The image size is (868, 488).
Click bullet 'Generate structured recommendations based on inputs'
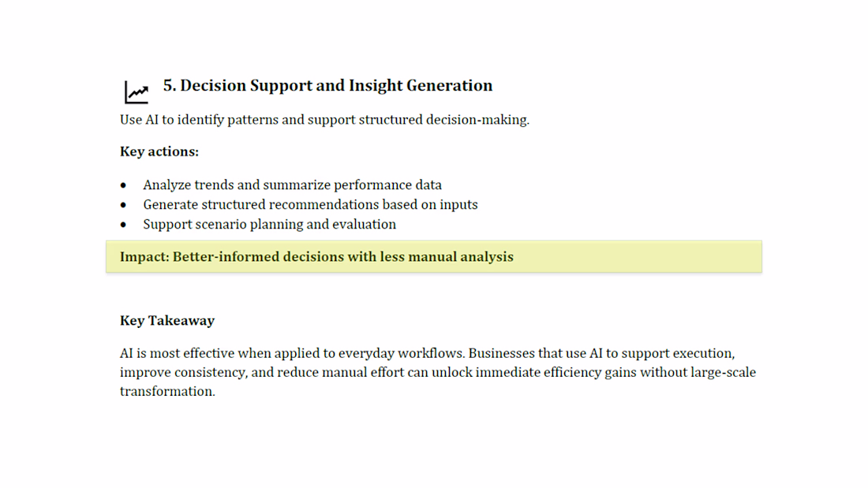(310, 205)
